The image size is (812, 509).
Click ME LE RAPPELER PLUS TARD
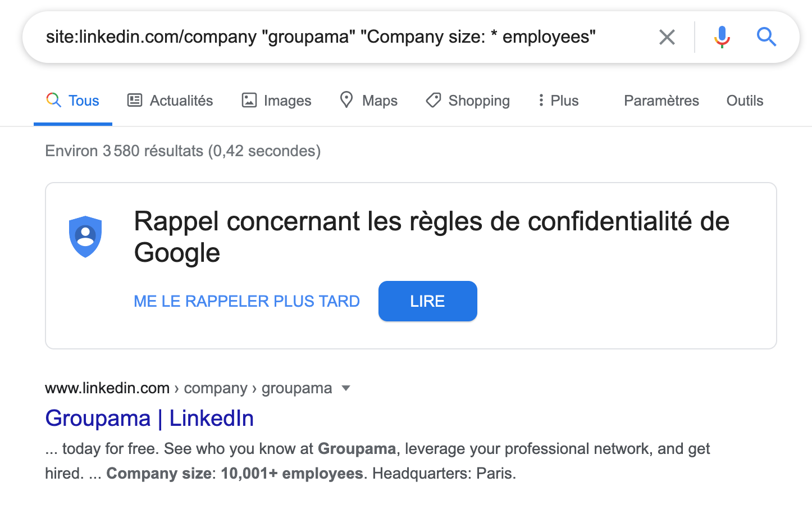[x=247, y=301]
